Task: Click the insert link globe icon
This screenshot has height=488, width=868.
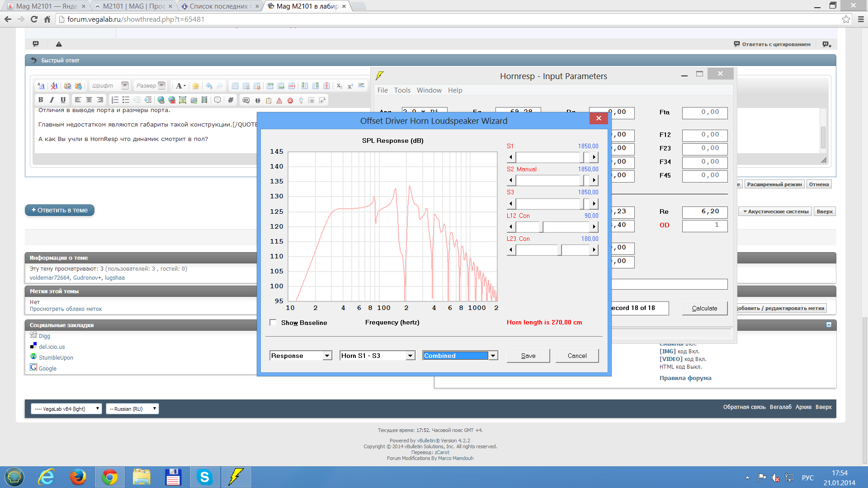Action: 161,100
